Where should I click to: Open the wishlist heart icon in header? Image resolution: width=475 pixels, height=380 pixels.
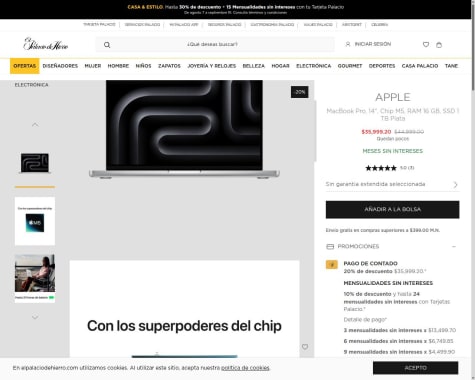[426, 44]
